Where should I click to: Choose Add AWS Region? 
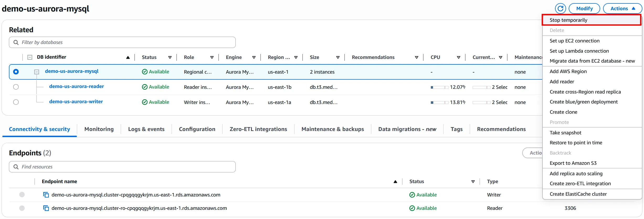[592, 72]
